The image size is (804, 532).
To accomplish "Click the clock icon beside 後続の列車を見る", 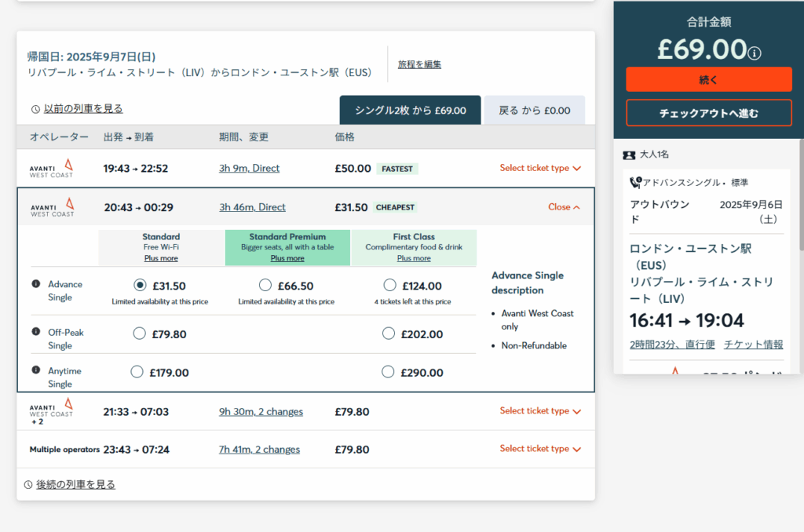I will coord(28,485).
